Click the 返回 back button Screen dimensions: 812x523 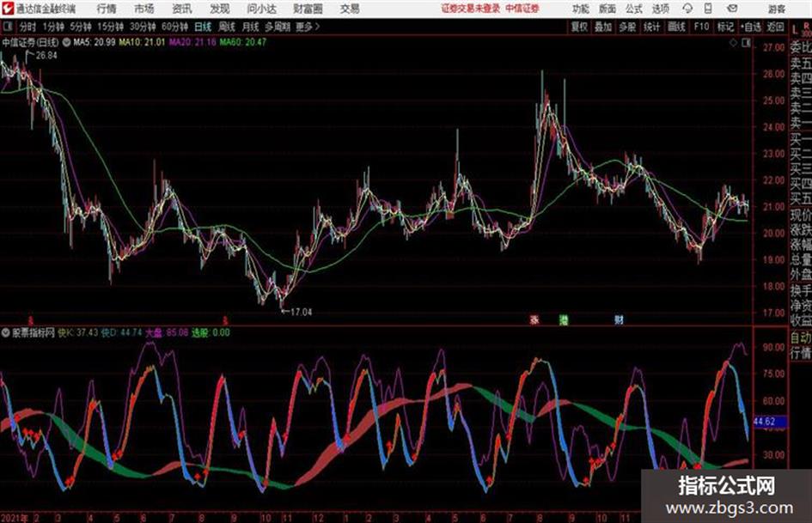[775, 27]
